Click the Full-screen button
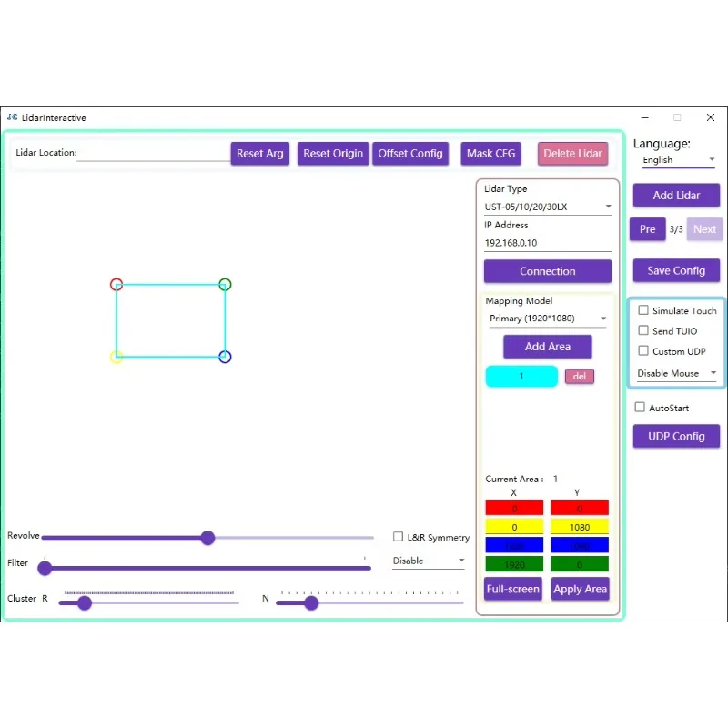Viewport: 728px width, 728px height. tap(513, 589)
